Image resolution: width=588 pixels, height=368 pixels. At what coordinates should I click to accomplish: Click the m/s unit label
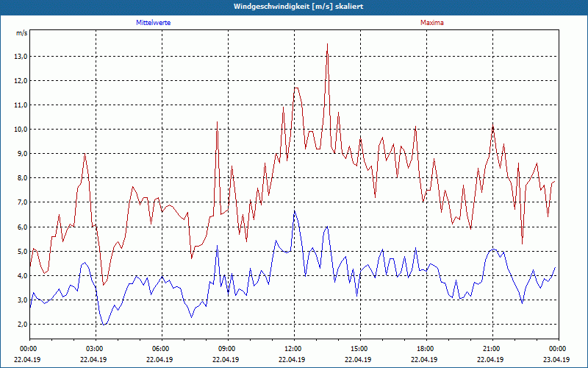click(x=21, y=33)
